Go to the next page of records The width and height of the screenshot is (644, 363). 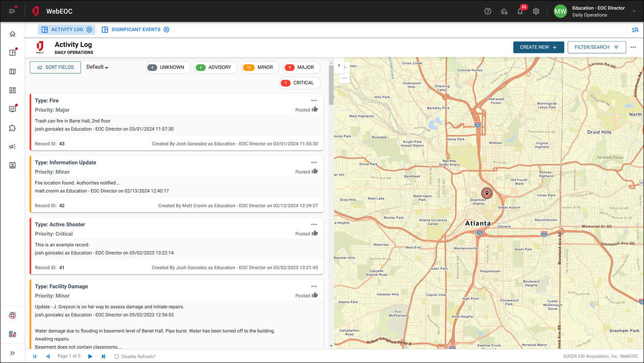(x=90, y=356)
